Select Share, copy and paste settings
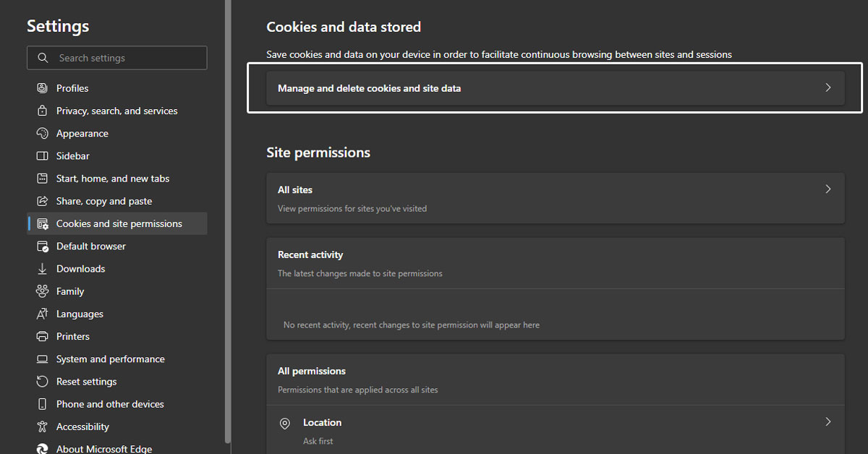The image size is (868, 454). 117,201
